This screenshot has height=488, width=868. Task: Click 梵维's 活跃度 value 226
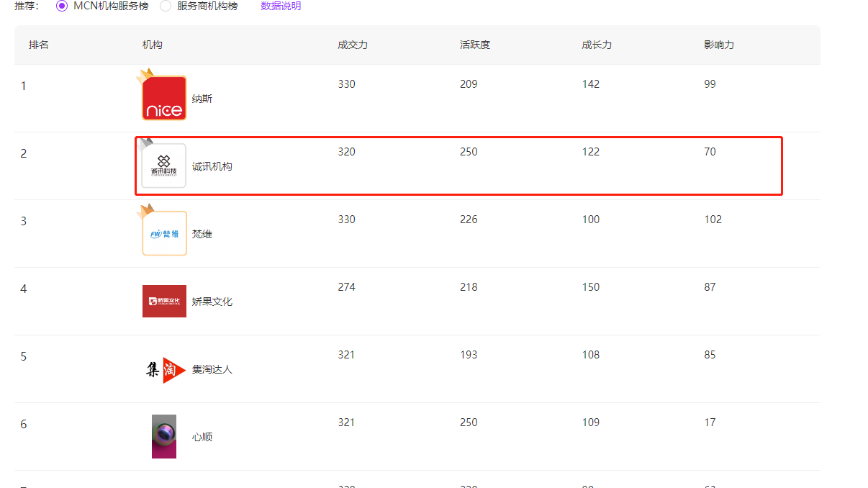coord(469,220)
